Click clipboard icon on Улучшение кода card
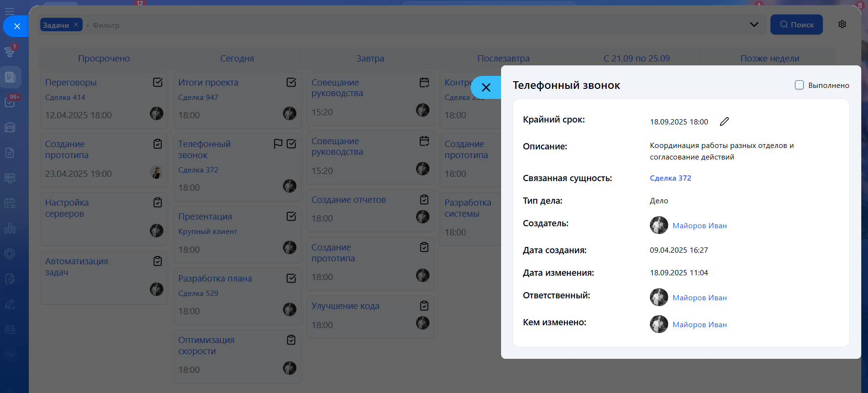This screenshot has width=868, height=393. pyautogui.click(x=424, y=306)
